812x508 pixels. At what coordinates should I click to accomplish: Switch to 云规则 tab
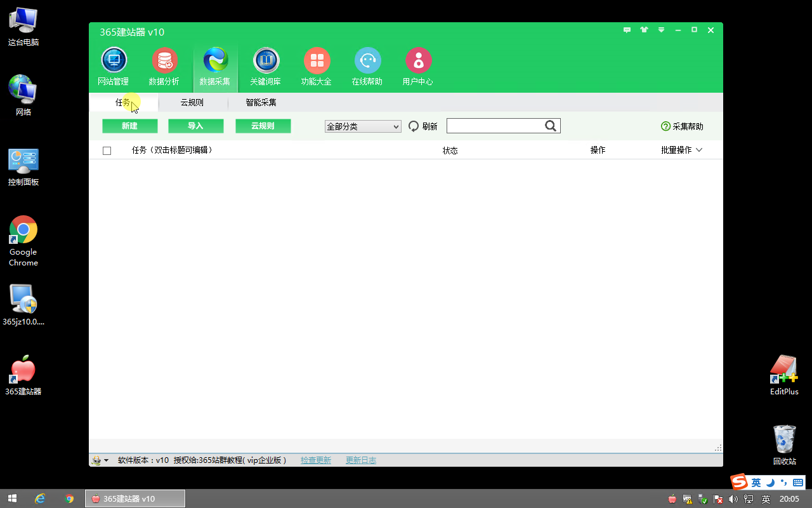click(192, 102)
